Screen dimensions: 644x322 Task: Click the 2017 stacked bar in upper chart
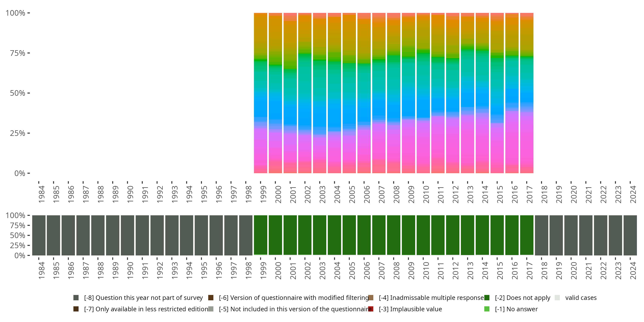[527, 93]
